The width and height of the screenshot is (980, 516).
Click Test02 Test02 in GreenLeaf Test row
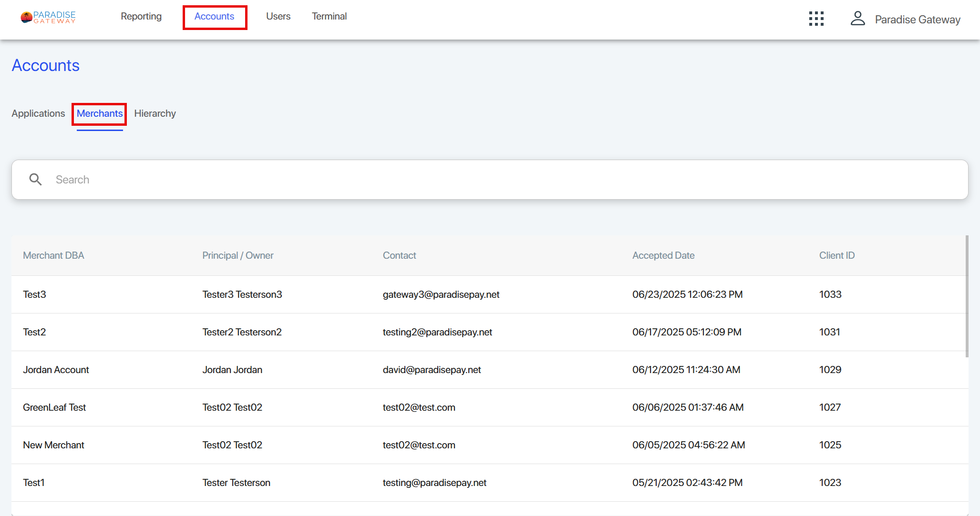(x=232, y=407)
